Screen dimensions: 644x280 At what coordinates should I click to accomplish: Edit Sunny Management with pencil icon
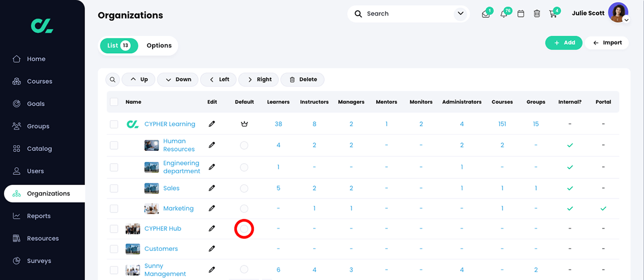[212, 269]
